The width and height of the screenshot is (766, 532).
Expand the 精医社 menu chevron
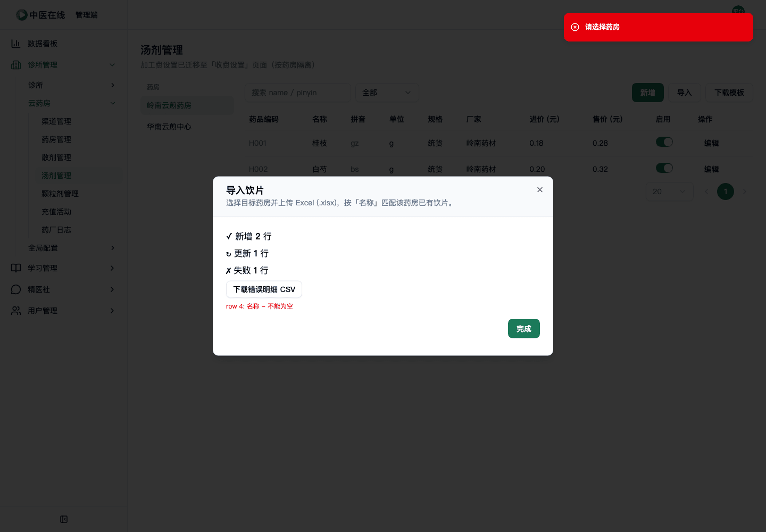coord(112,289)
